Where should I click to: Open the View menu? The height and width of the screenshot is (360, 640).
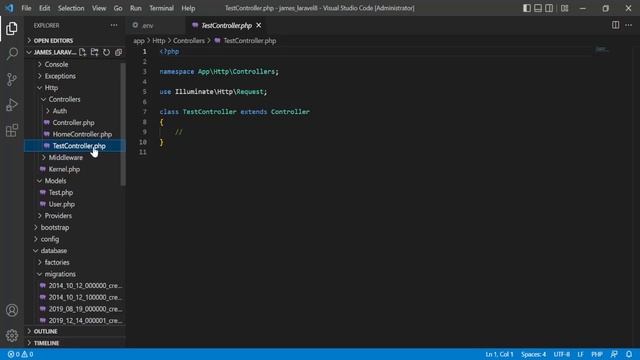click(x=99, y=8)
